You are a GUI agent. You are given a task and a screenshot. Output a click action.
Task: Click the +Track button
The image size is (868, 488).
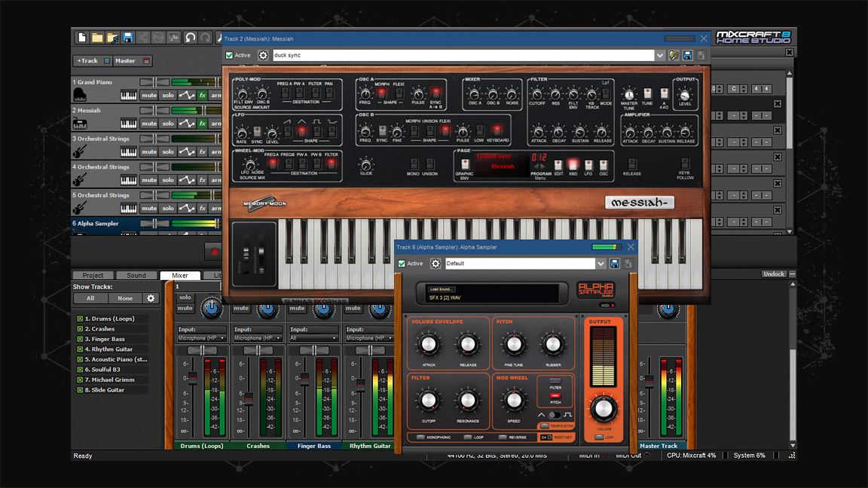click(x=87, y=61)
